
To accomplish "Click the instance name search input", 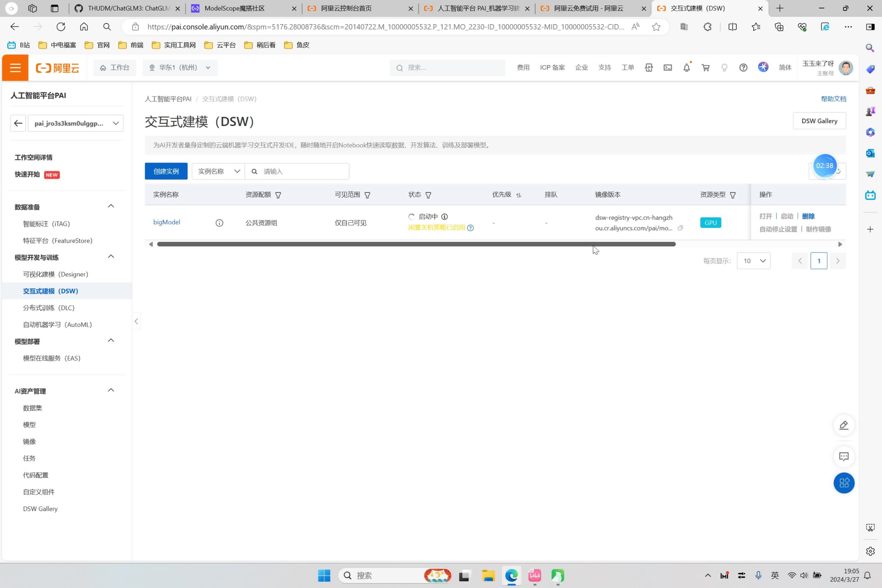I will (297, 171).
